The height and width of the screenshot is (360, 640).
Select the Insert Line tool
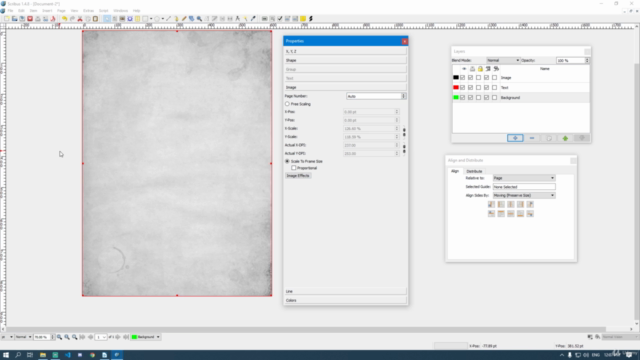[x=168, y=19]
